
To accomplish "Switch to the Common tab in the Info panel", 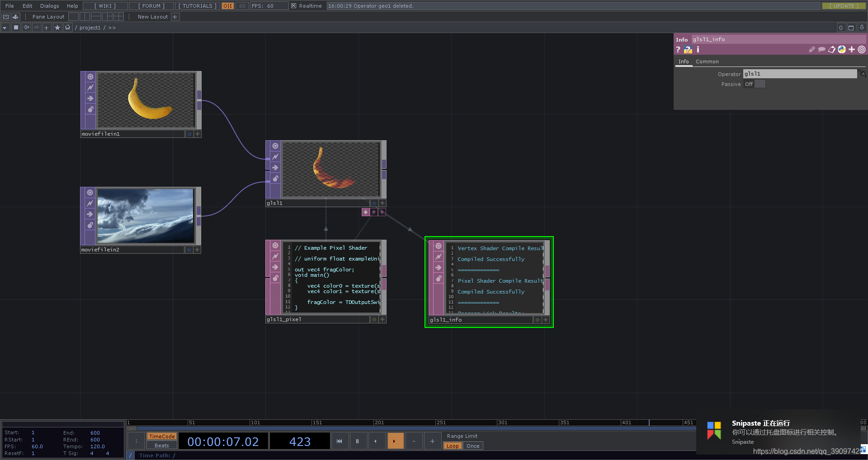I will click(x=708, y=62).
